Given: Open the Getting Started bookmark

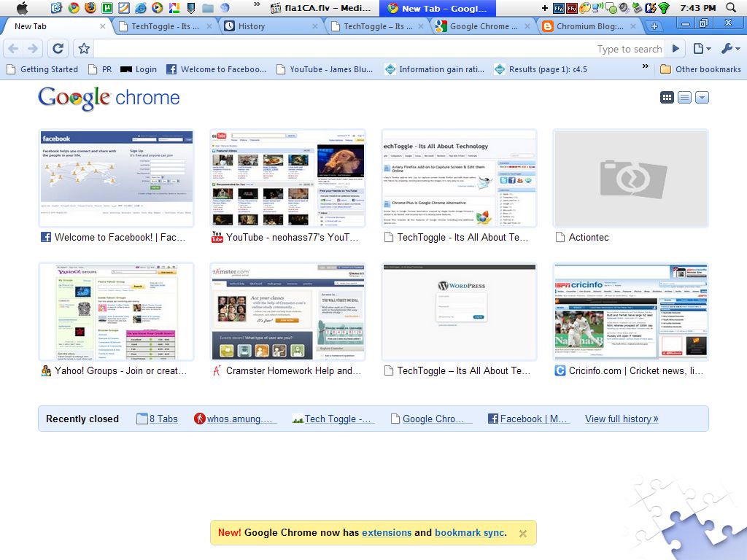Looking at the screenshot, I should (42, 69).
